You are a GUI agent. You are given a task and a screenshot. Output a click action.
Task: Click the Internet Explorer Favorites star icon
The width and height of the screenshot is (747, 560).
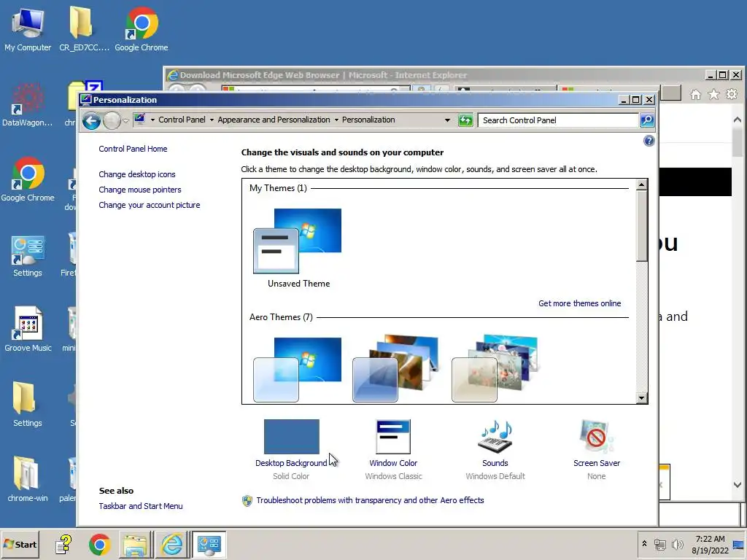click(x=713, y=94)
